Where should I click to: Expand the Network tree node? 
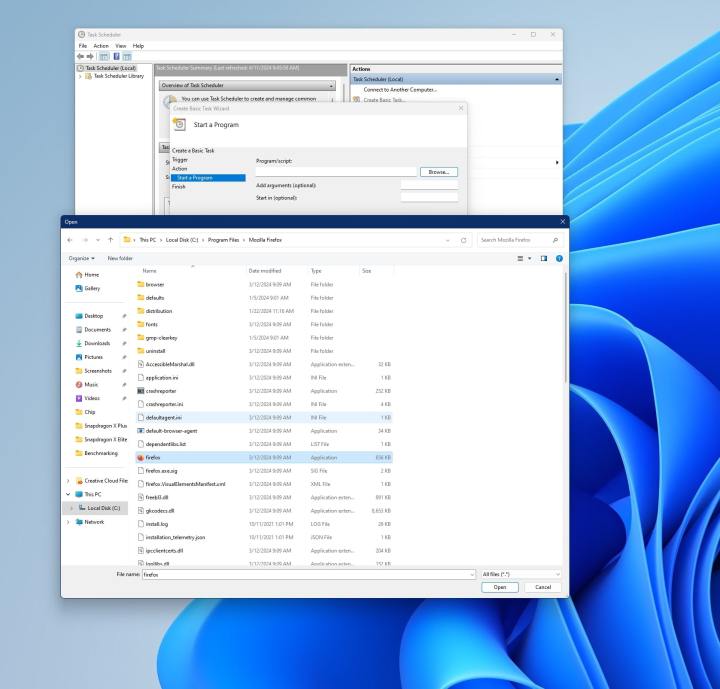(68, 521)
